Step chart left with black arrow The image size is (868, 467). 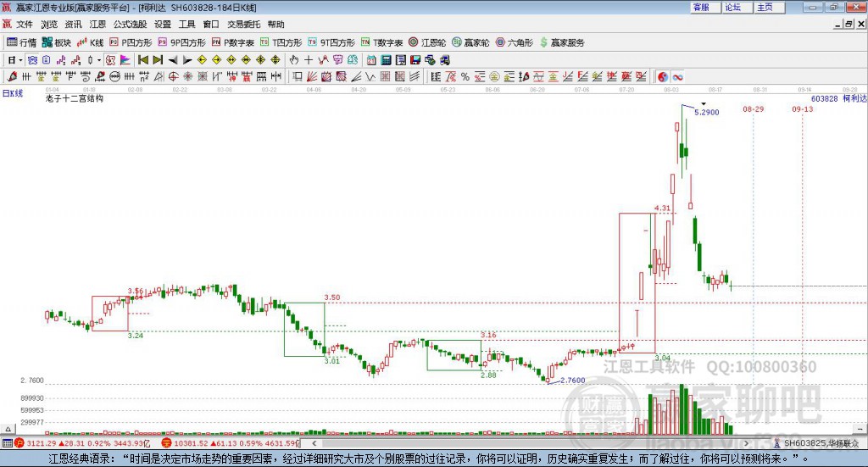[173, 60]
